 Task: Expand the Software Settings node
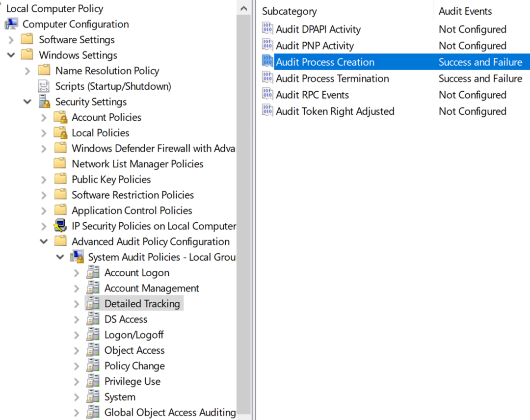pos(11,40)
